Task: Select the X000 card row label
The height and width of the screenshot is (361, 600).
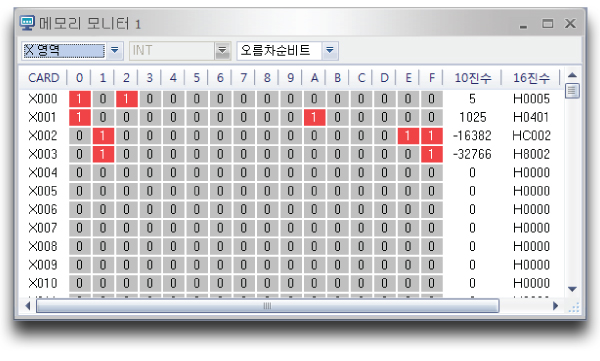Action: [x=43, y=99]
